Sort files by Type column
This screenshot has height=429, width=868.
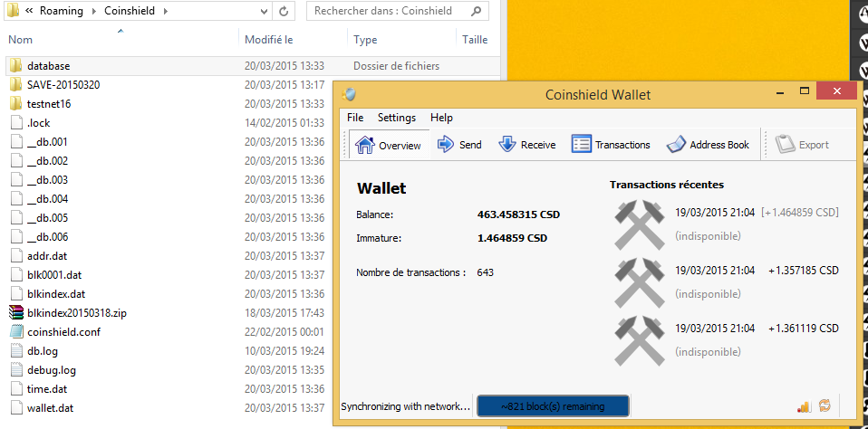point(365,40)
